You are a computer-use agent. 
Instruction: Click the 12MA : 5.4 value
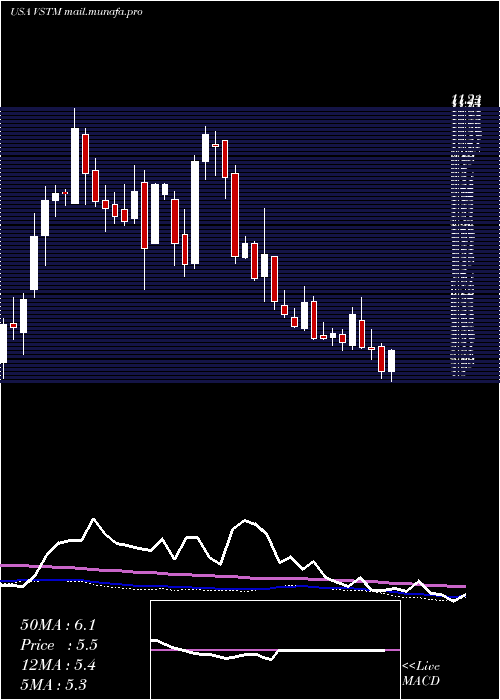coord(58,665)
